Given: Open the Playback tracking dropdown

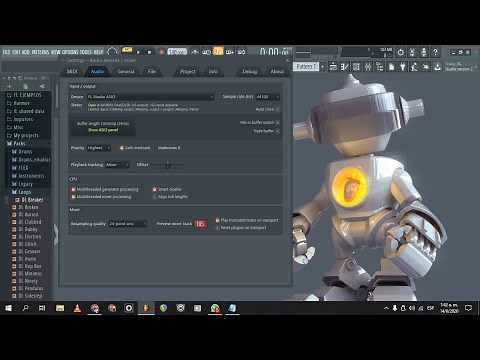Looking at the screenshot, I should 117,165.
